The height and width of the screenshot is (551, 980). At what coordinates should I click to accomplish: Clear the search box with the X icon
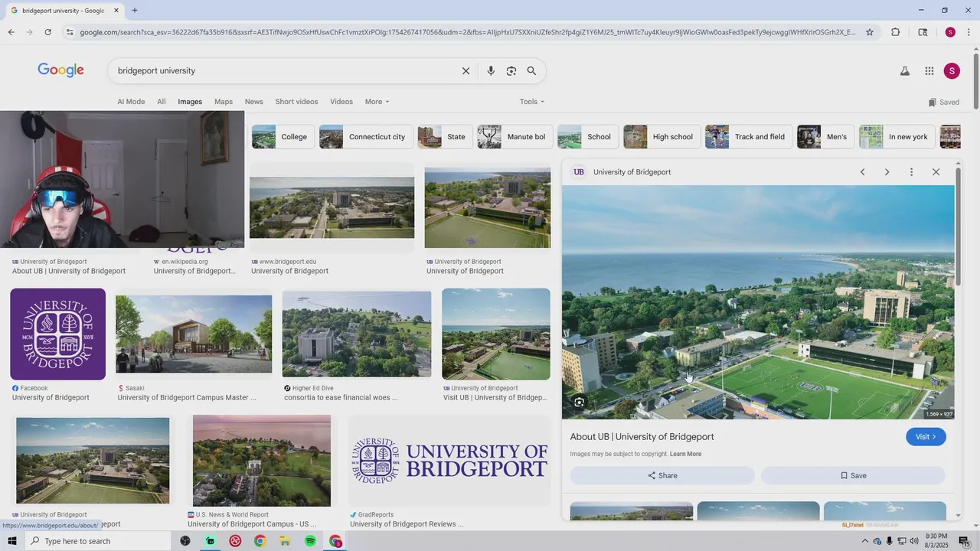(x=465, y=71)
